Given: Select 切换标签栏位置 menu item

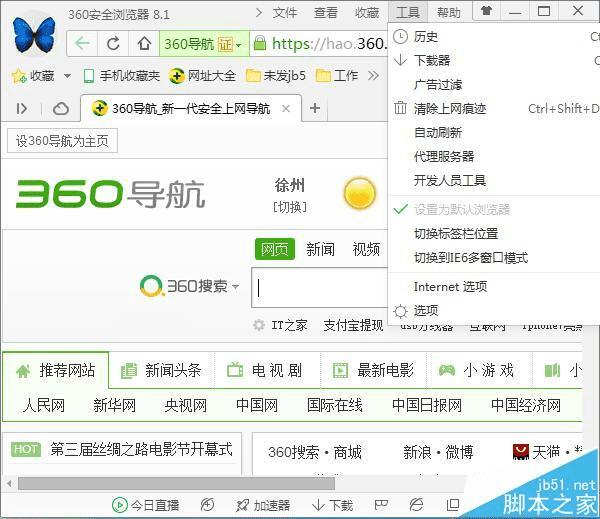Looking at the screenshot, I should coord(494,233).
